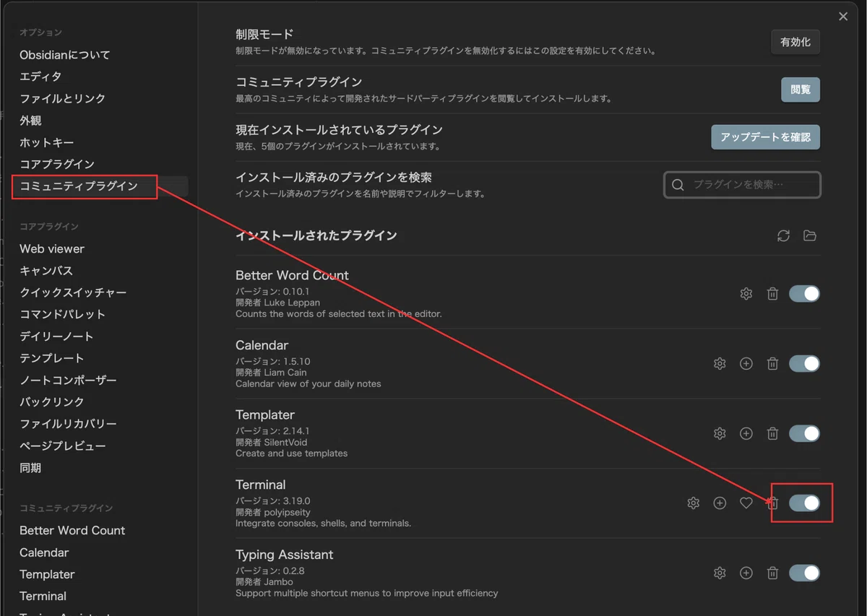Screen dimensions: 867x616
Task: Click アップデートを確認 button
Action: pyautogui.click(x=766, y=137)
